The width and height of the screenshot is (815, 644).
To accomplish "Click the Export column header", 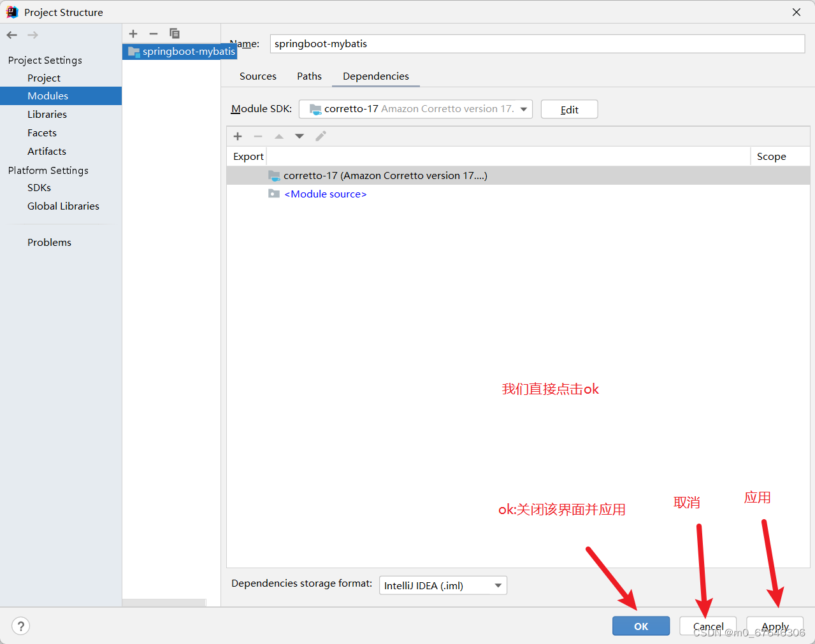I will pyautogui.click(x=248, y=157).
